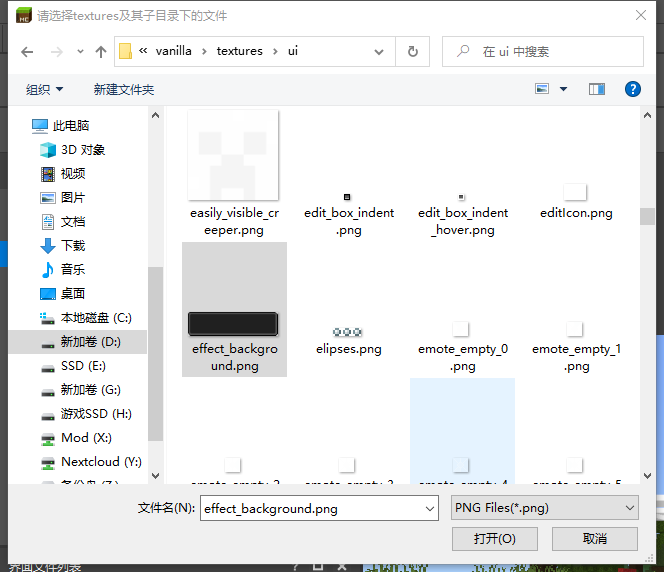Select Nextcloud (Y:) drive
Screen dimensions: 664x572
(100, 462)
